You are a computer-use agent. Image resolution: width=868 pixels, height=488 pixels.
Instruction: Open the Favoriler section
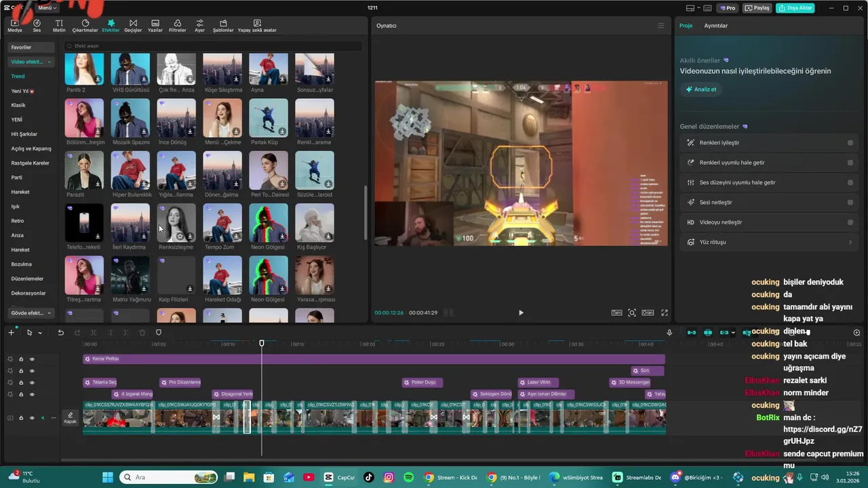pos(31,47)
